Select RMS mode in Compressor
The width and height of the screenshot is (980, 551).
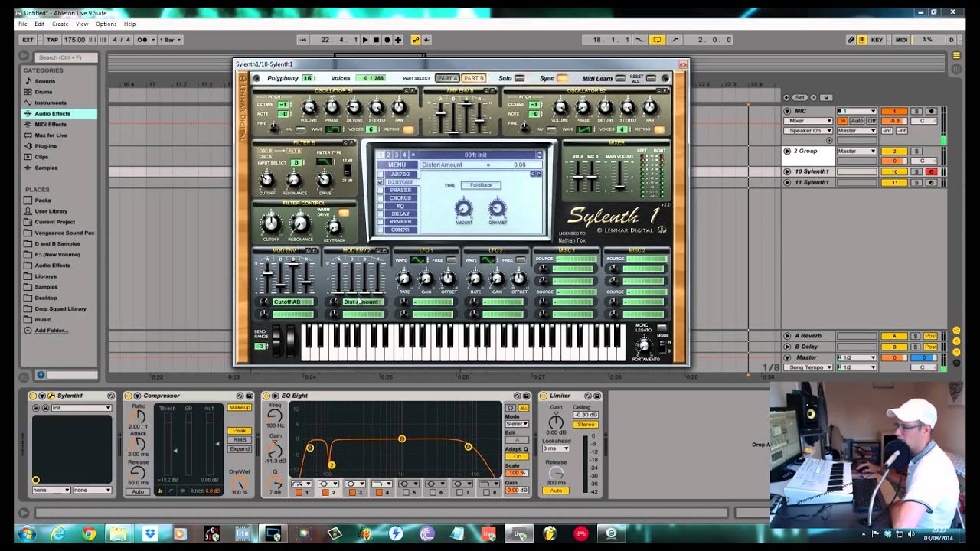click(240, 439)
